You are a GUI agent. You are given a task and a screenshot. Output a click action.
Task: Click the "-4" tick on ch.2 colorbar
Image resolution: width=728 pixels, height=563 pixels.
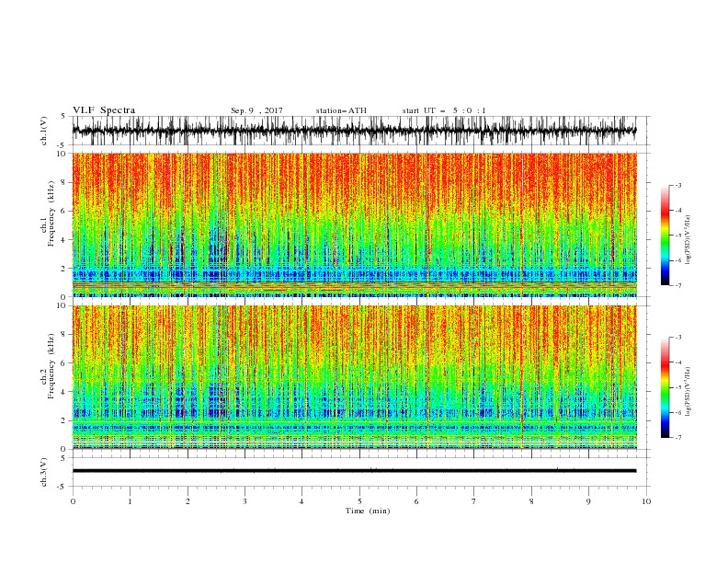pos(678,362)
